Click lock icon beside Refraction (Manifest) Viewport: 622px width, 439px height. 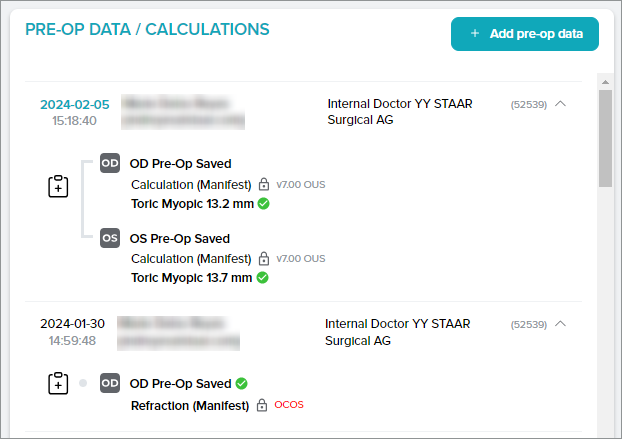[x=262, y=405]
